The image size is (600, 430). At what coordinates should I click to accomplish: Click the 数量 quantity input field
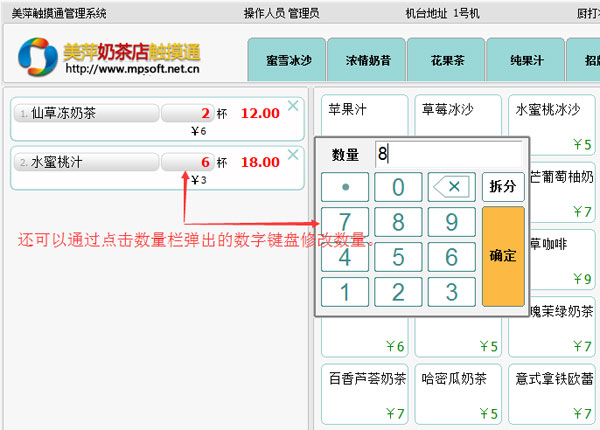pos(447,154)
